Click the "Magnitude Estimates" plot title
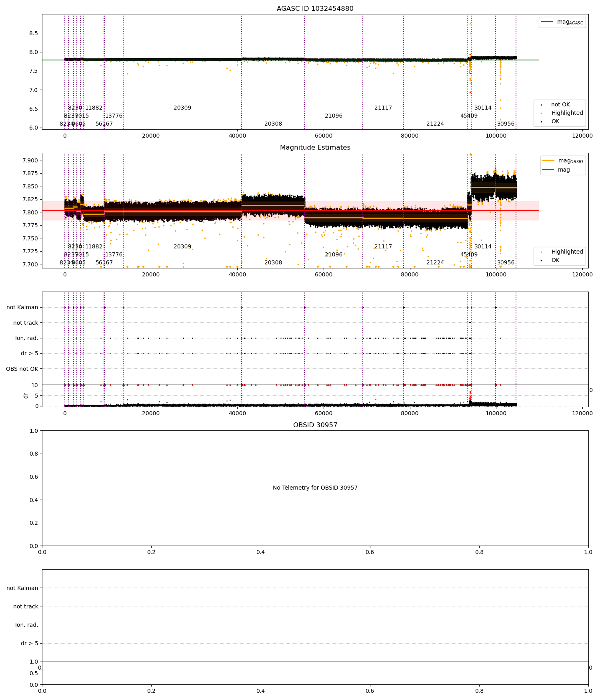The width and height of the screenshot is (600, 700). [x=315, y=148]
